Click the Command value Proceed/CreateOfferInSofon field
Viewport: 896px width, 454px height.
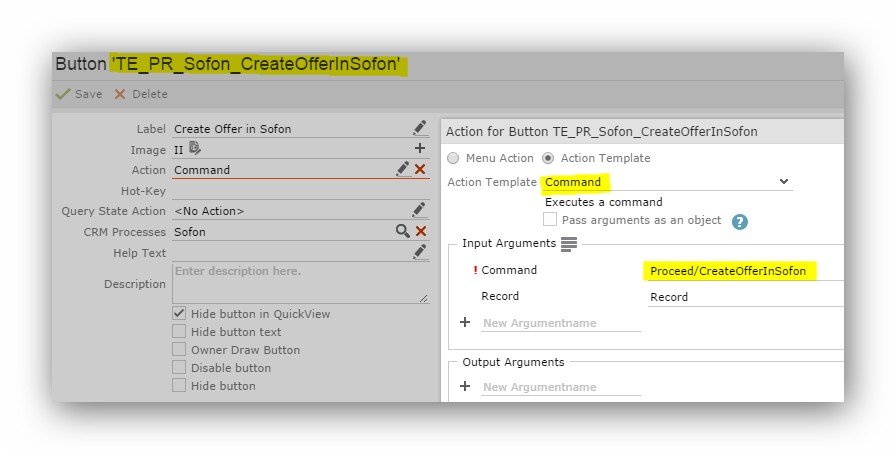pyautogui.click(x=745, y=271)
